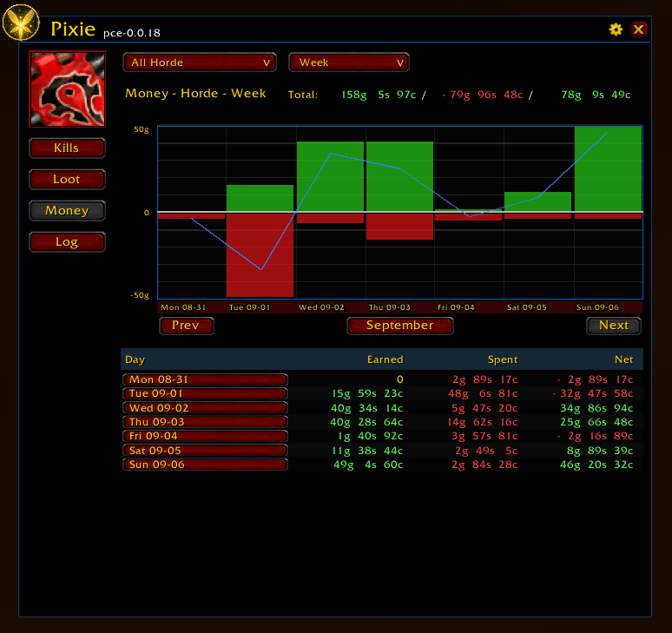Click Saturday's green earned bar
Image resolution: width=672 pixels, height=633 pixels.
[x=537, y=201]
